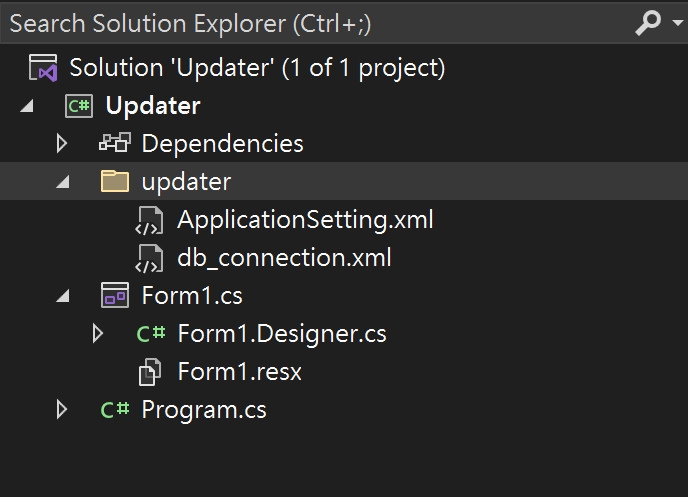Collapse the Updater project node

click(26, 106)
